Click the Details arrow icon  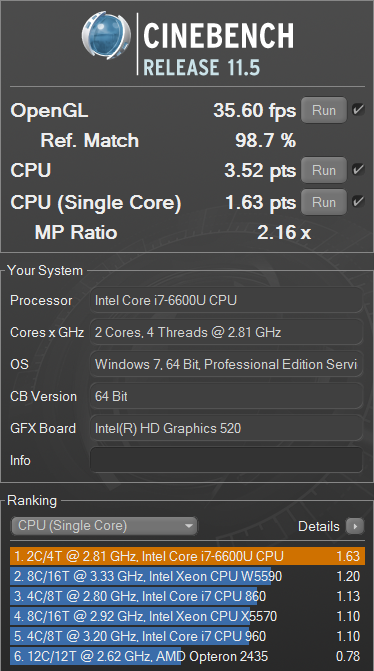[355, 526]
